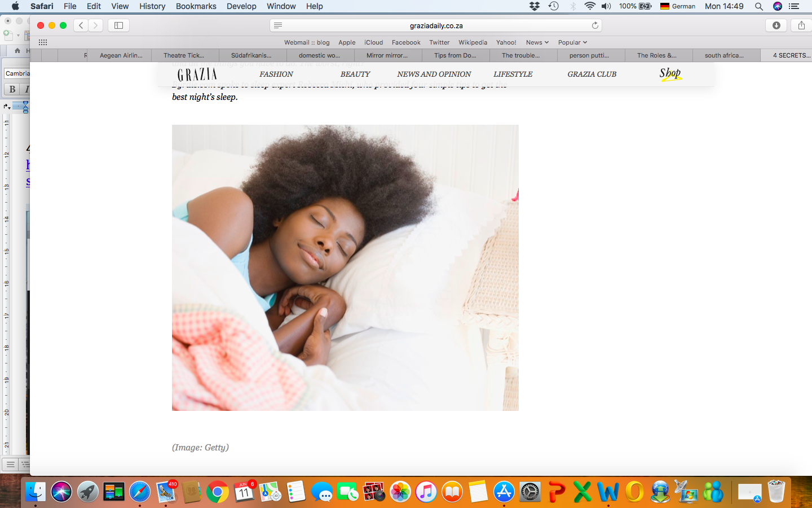Open Time Machine menu bar icon
Viewport: 812px width, 508px height.
pos(554,6)
